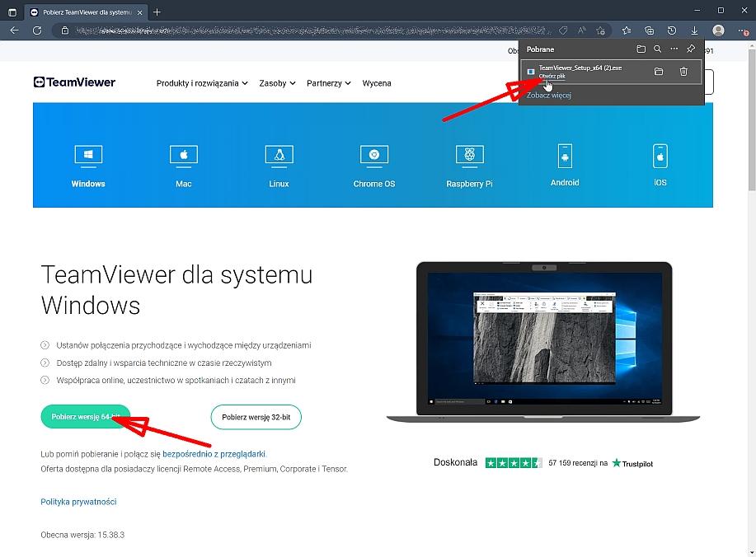Select the Linux platform tab
Image resolution: width=756 pixels, height=557 pixels.
[279, 166]
